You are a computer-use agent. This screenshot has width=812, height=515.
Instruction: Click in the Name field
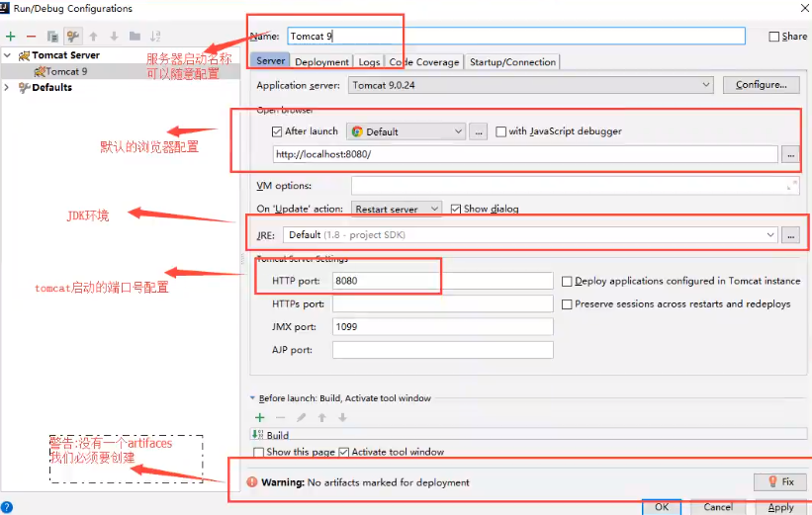pos(516,36)
